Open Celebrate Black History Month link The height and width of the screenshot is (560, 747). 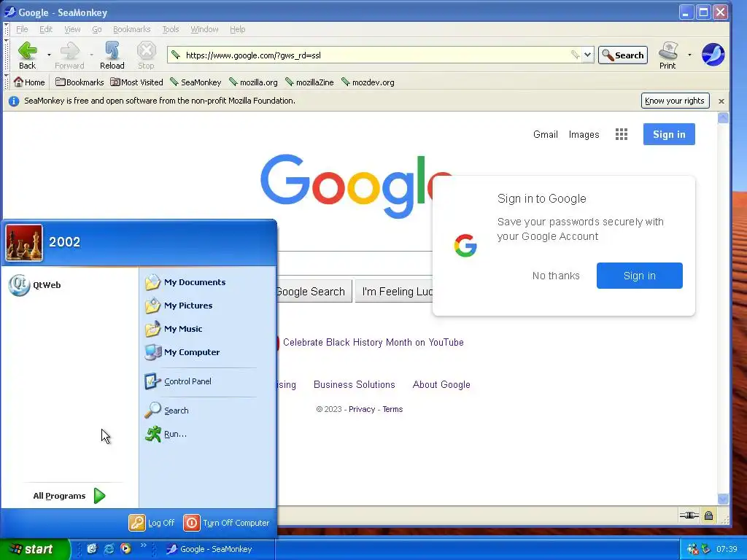(373, 343)
